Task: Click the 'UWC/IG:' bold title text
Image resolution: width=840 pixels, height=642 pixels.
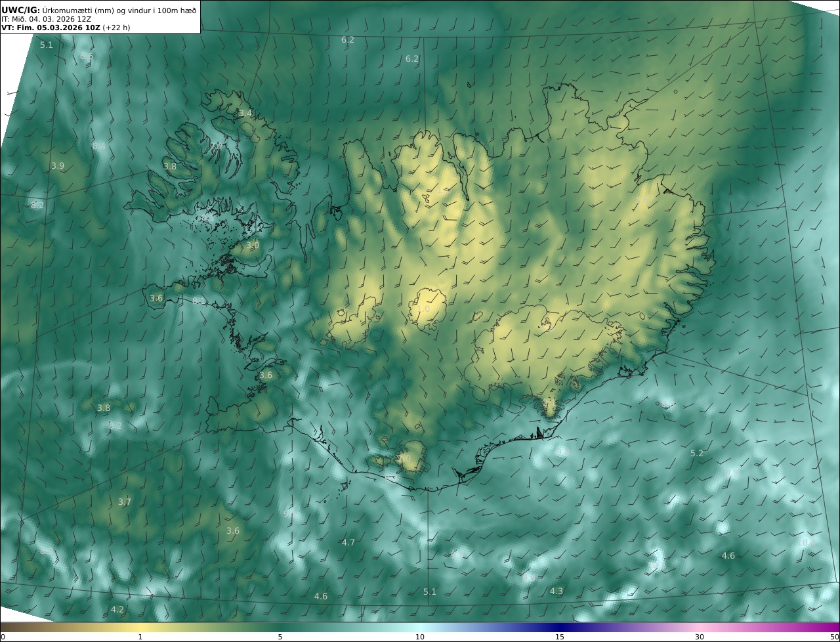Action: [22, 11]
